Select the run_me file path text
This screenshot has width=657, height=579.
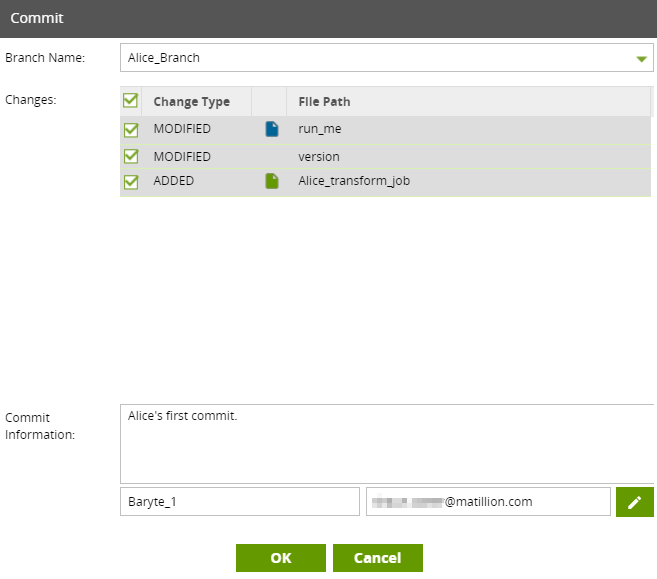pos(320,129)
